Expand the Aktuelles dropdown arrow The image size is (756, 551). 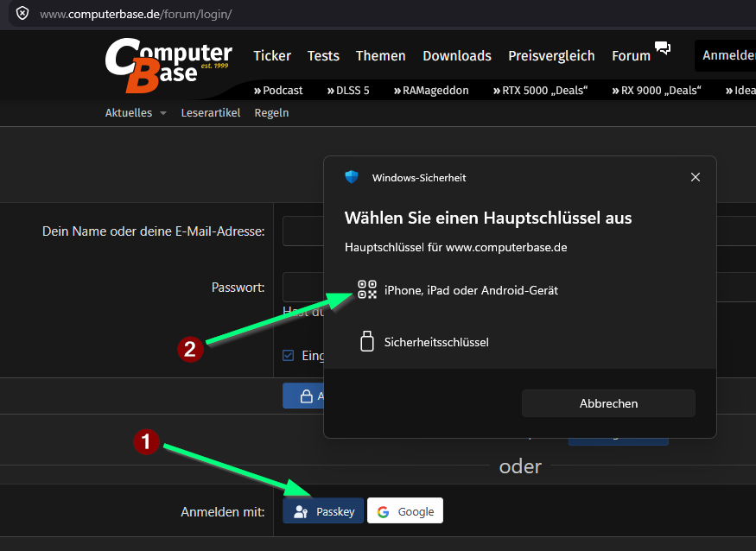click(x=163, y=113)
